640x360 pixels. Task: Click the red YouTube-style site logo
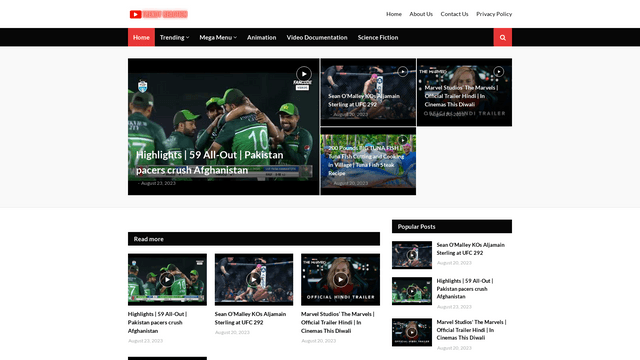click(159, 14)
